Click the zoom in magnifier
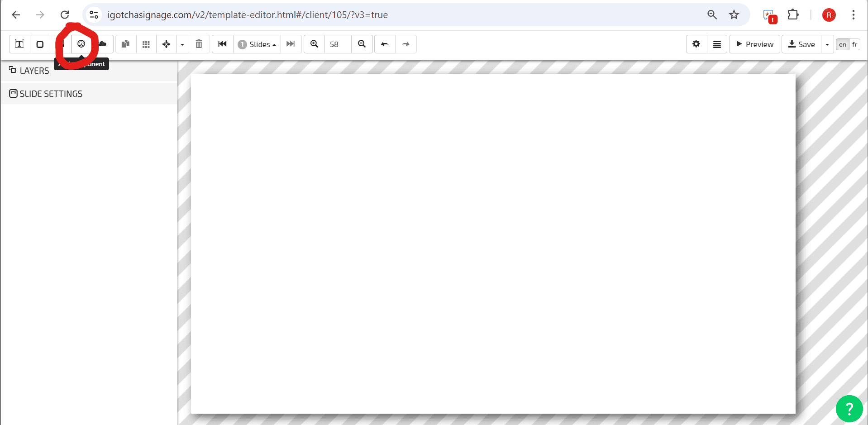Viewport: 868px width, 425px height. (314, 44)
